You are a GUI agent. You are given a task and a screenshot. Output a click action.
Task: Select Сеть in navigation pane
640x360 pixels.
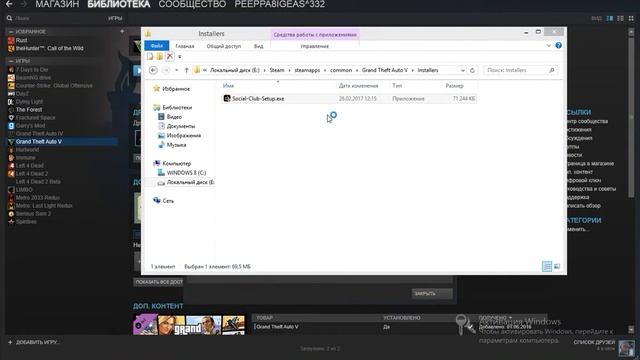(163, 201)
